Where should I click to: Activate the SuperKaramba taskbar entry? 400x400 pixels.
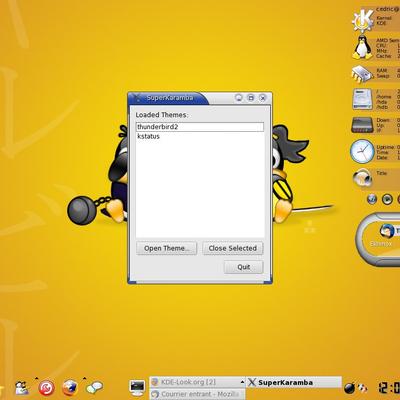click(x=294, y=382)
